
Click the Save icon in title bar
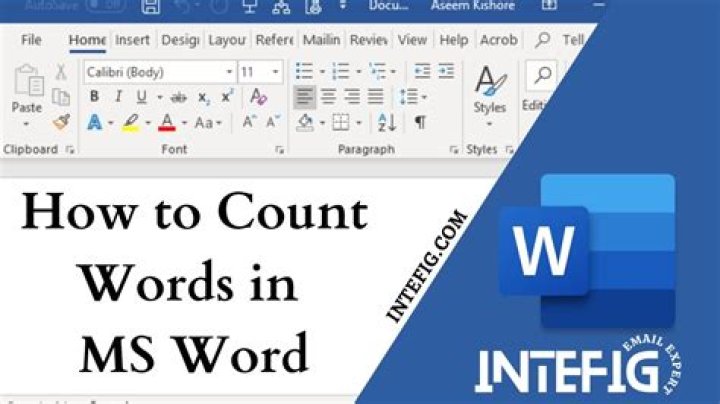151,6
